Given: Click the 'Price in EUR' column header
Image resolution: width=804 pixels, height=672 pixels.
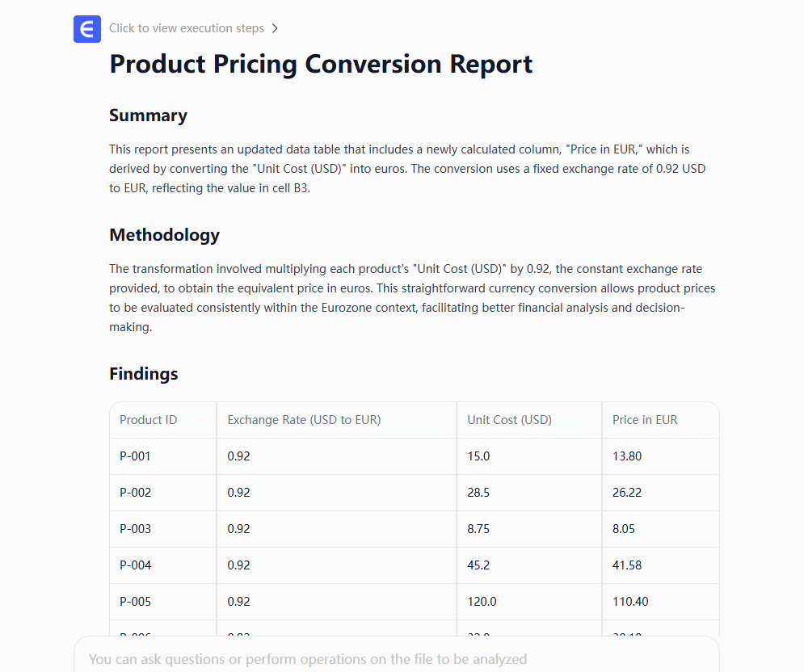Looking at the screenshot, I should pos(645,420).
